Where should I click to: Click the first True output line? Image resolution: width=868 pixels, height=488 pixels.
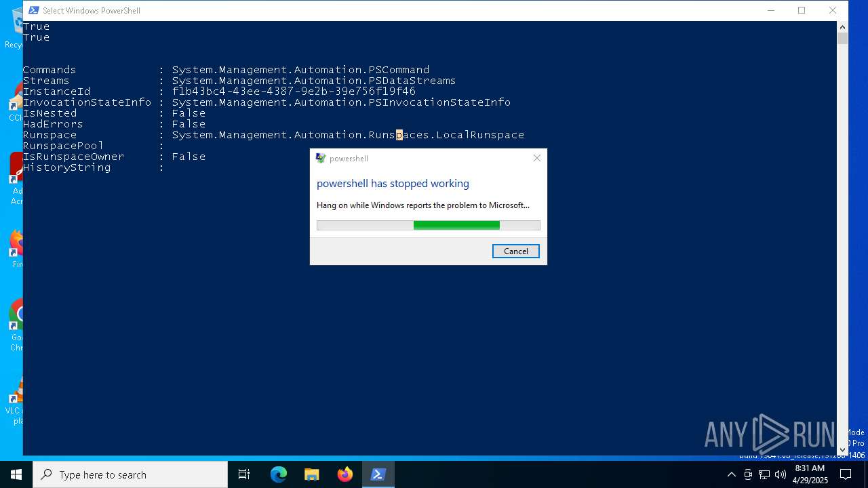tap(36, 26)
